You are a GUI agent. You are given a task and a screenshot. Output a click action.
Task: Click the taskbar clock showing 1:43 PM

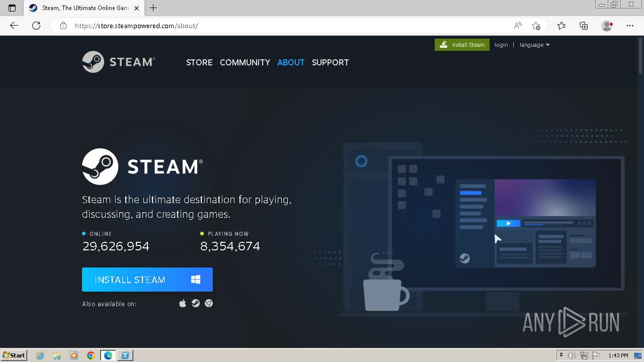point(618,355)
